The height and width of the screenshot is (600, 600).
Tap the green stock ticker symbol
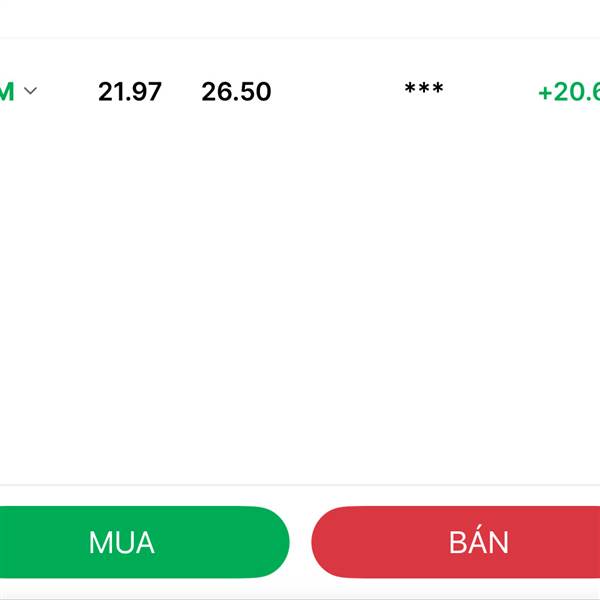point(7,92)
